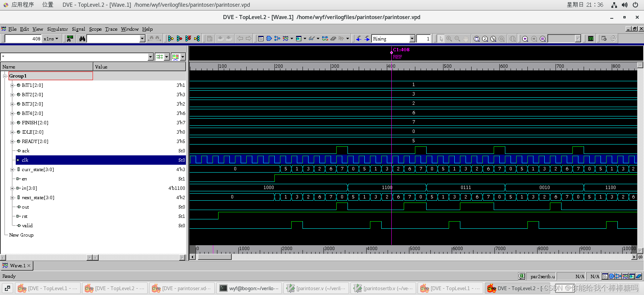Open the x1ns time unit dropdown

click(x=51, y=39)
